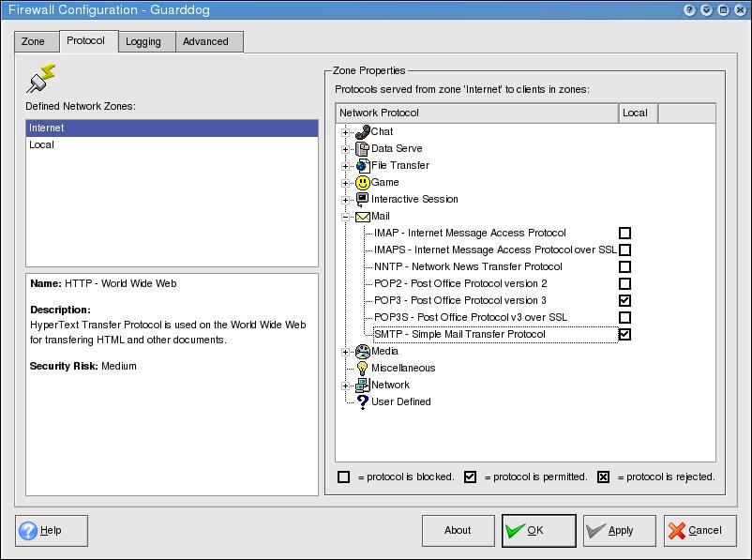Click the Game smiley face icon
752x560 pixels.
pyautogui.click(x=363, y=182)
